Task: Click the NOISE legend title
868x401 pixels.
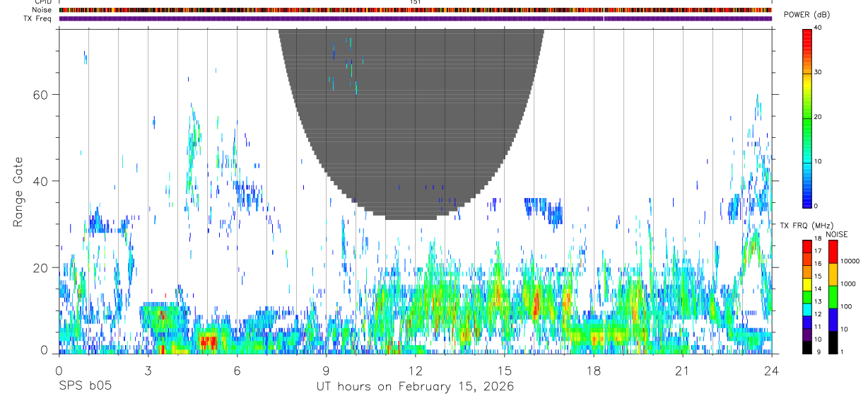Action: pos(836,234)
